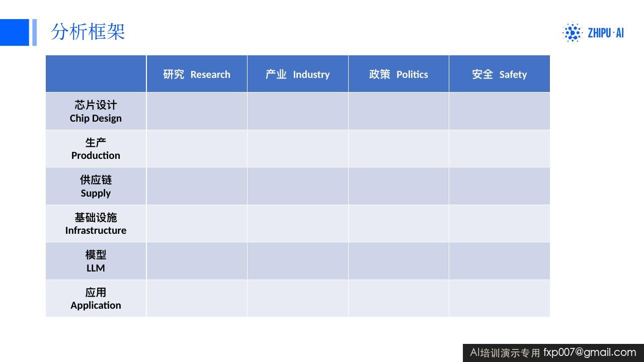Click the Zhipu AI logo icon
Image resolution: width=644 pixels, height=362 pixels.
[572, 33]
